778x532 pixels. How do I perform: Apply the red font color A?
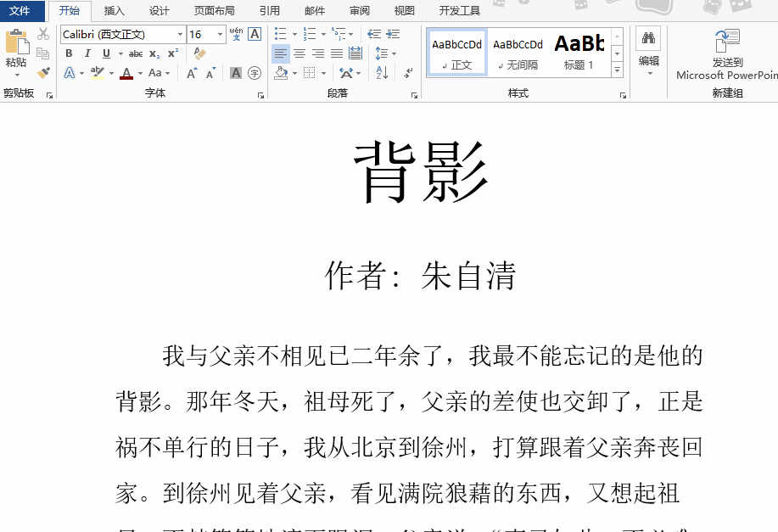126,74
